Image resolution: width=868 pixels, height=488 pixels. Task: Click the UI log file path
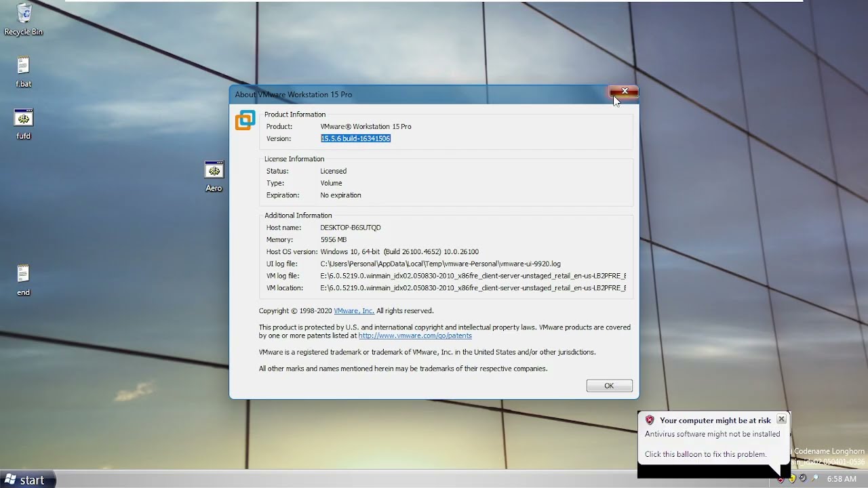[441, 264]
